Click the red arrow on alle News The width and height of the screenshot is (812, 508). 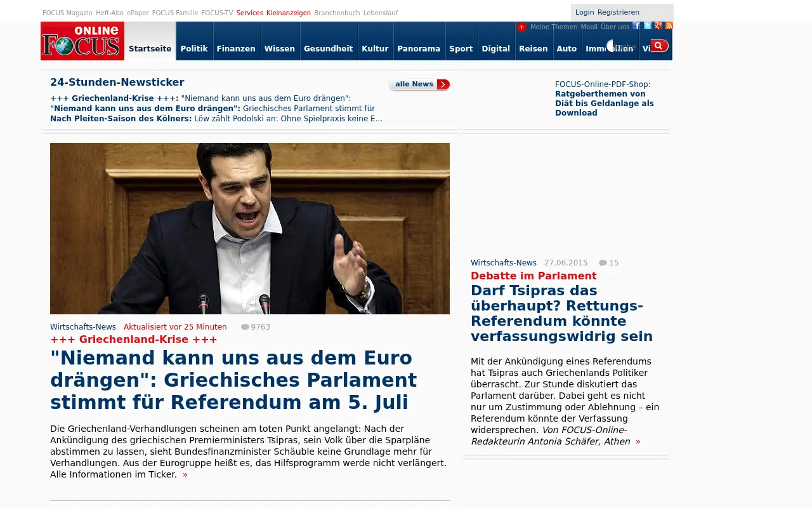tap(443, 84)
